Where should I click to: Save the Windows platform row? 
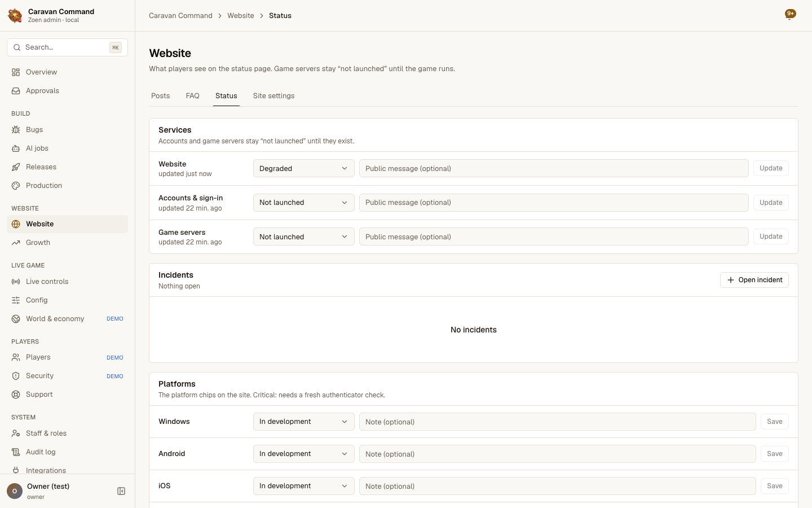(775, 422)
